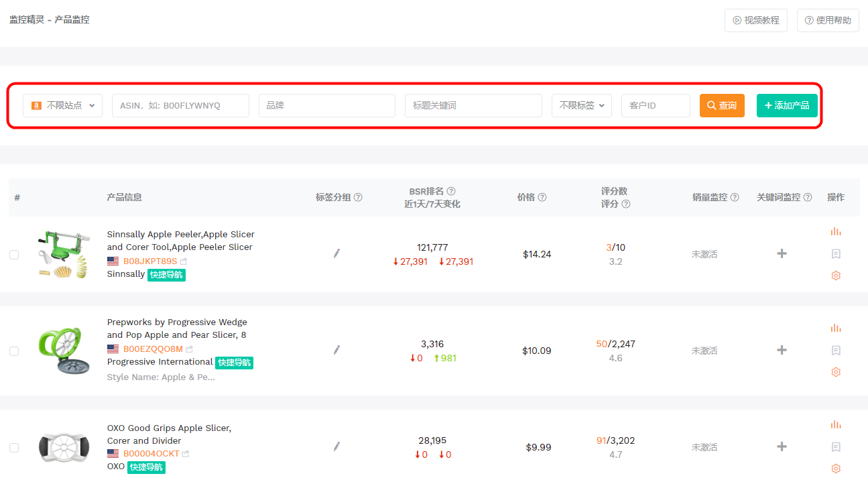The height and width of the screenshot is (484, 868).
Task: Click the green 添加产品 button
Action: [x=787, y=105]
